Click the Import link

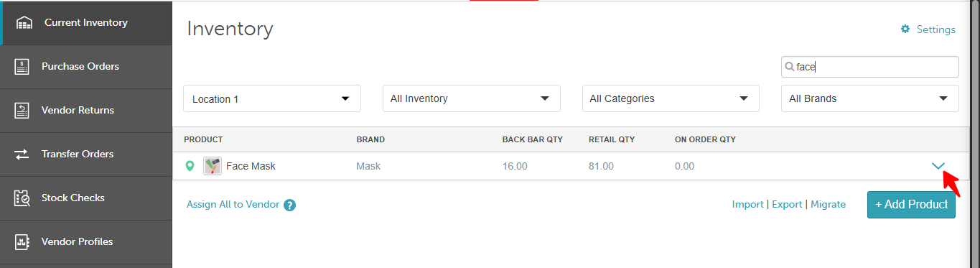[x=747, y=204]
